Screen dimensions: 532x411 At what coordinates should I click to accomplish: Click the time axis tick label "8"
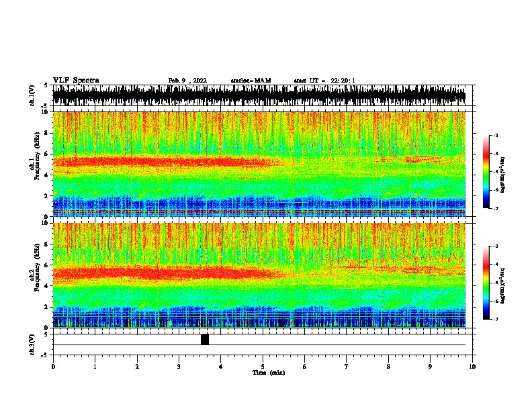point(388,367)
